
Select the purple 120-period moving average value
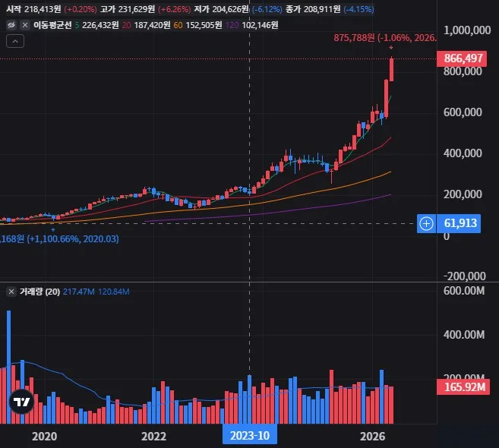tap(260, 25)
